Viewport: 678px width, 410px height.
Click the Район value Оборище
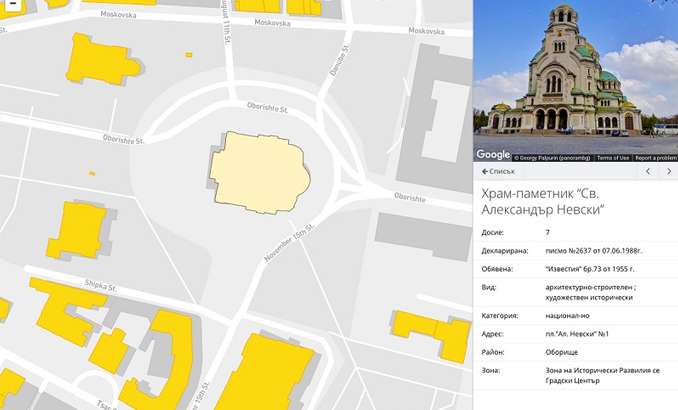click(562, 352)
